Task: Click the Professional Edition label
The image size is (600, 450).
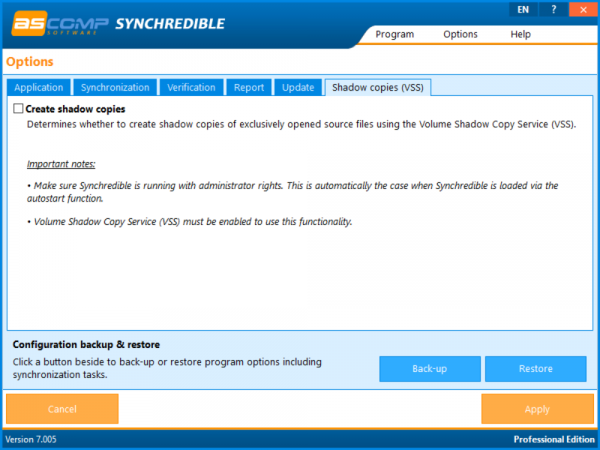Action: [x=554, y=439]
